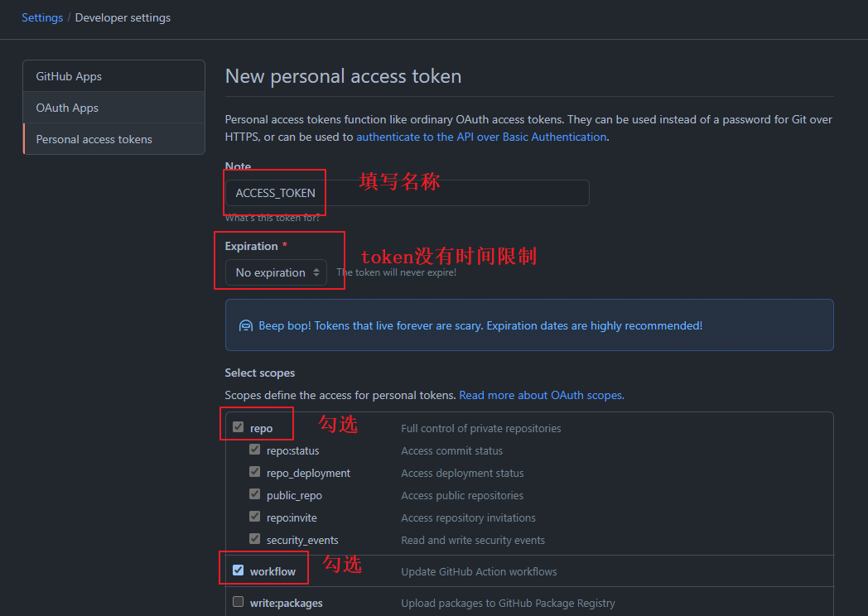Open the 'authenticate to the API over Basic Authentication' link
This screenshot has height=616, width=868.
pyautogui.click(x=481, y=137)
